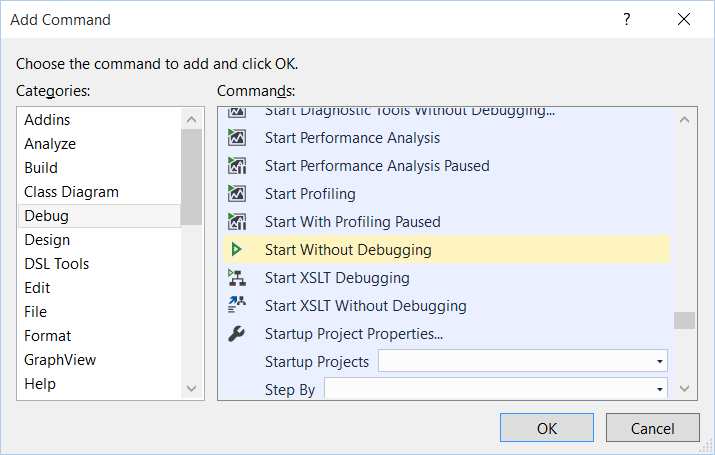Click the Start Performance Analysis Paused icon

[237, 166]
